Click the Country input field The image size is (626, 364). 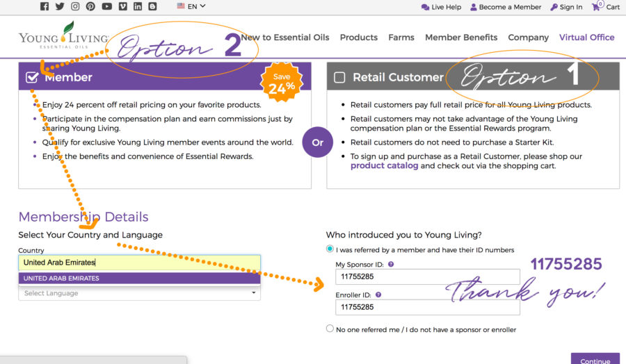139,263
